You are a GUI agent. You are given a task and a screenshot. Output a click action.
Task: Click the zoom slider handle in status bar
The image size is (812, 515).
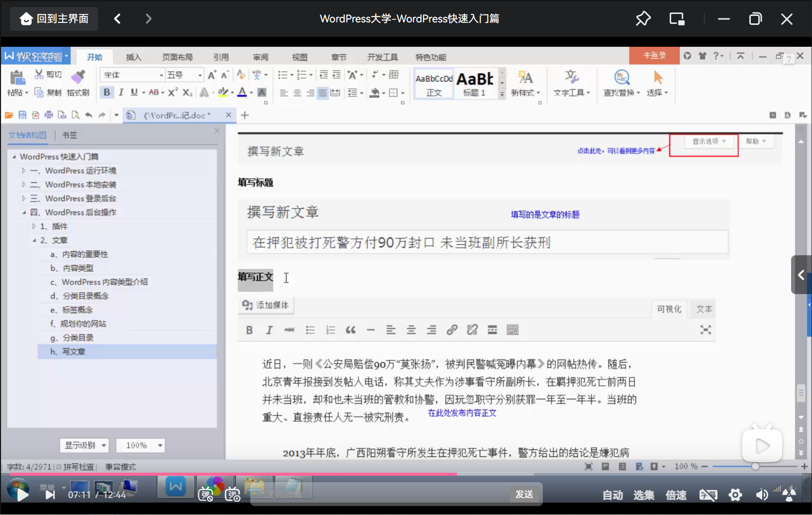tap(755, 466)
